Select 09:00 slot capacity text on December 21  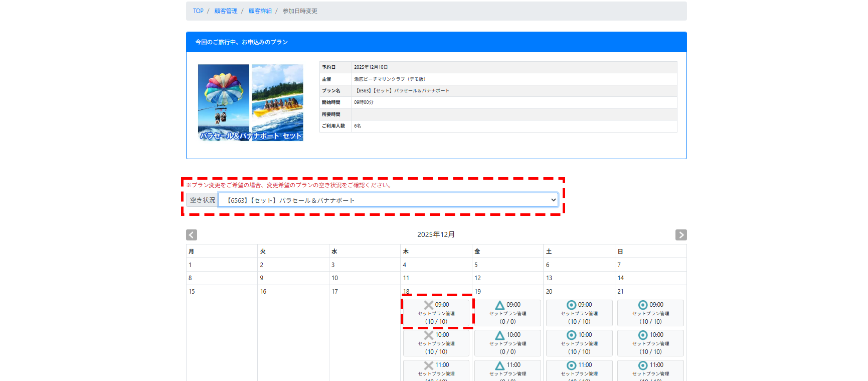coord(650,322)
